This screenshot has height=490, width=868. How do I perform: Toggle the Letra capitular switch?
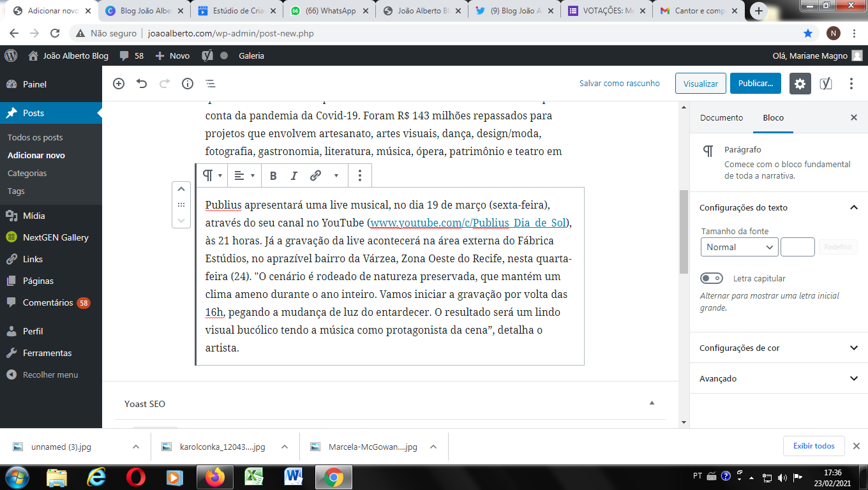click(x=712, y=278)
